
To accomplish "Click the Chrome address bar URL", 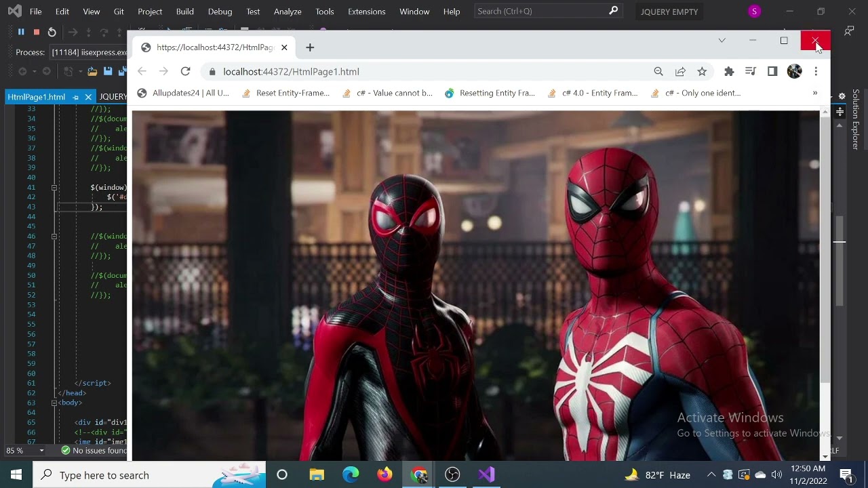I will 291,71.
